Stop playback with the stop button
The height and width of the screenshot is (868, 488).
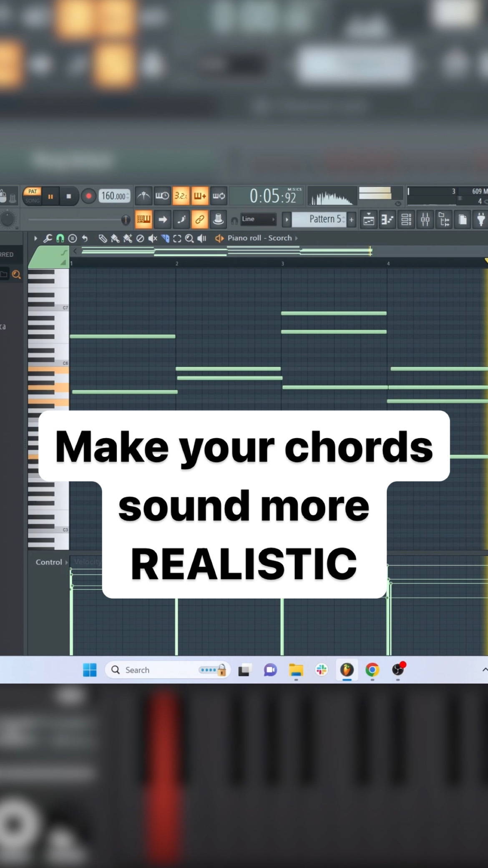pyautogui.click(x=69, y=196)
